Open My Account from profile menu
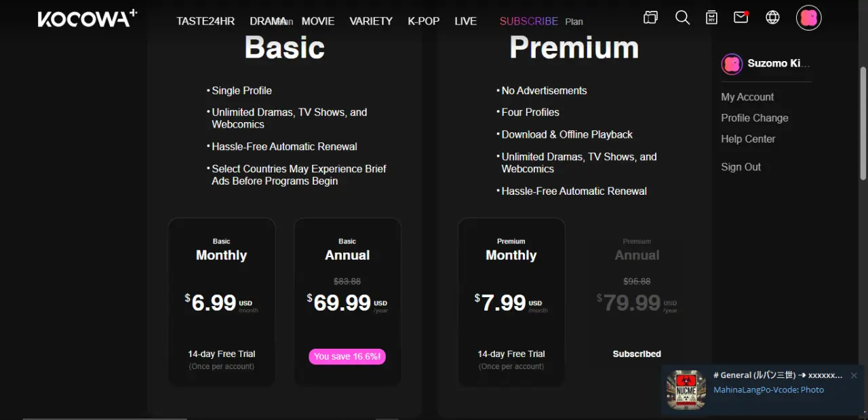Screen dimensions: 868x420 pyautogui.click(x=747, y=97)
